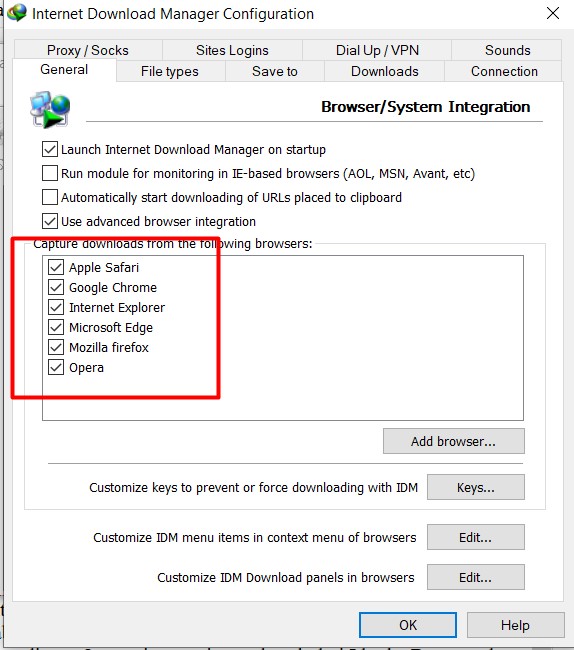This screenshot has height=650, width=574.
Task: Uncheck Mozilla firefox browser
Action: click(56, 347)
